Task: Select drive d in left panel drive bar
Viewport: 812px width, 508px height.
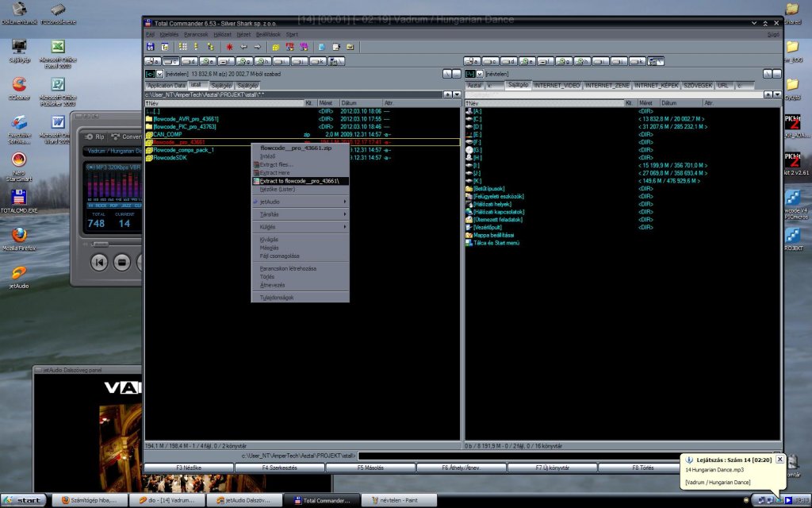Action: point(190,61)
